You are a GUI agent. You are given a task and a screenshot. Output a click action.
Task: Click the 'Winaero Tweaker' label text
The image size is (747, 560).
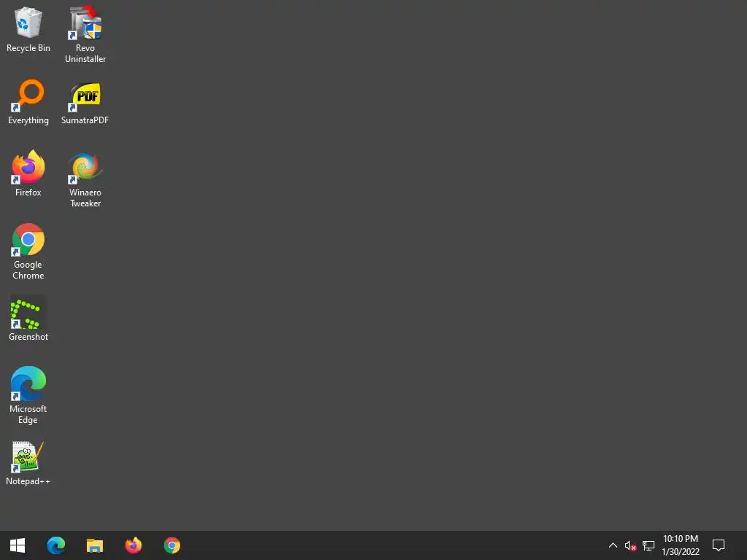tap(85, 198)
